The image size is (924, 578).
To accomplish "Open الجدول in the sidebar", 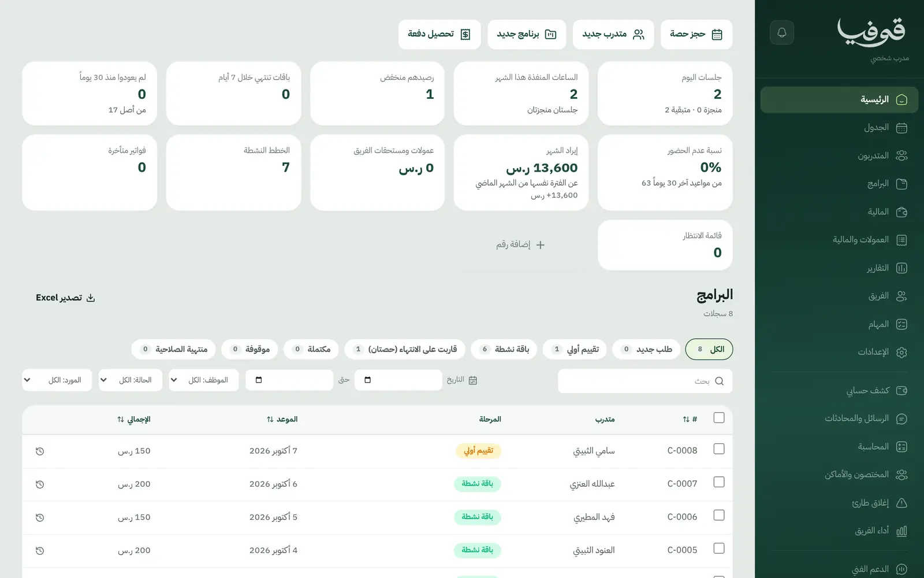I will (839, 128).
